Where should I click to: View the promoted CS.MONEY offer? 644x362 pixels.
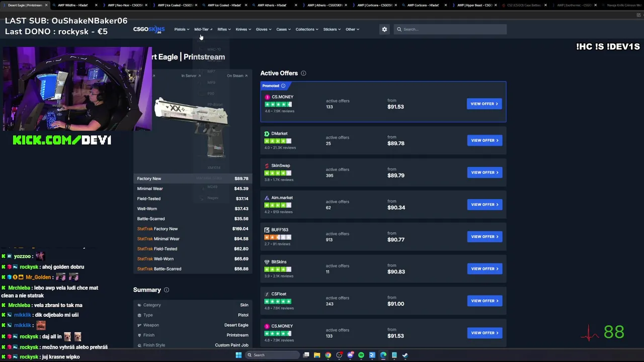pos(485,104)
